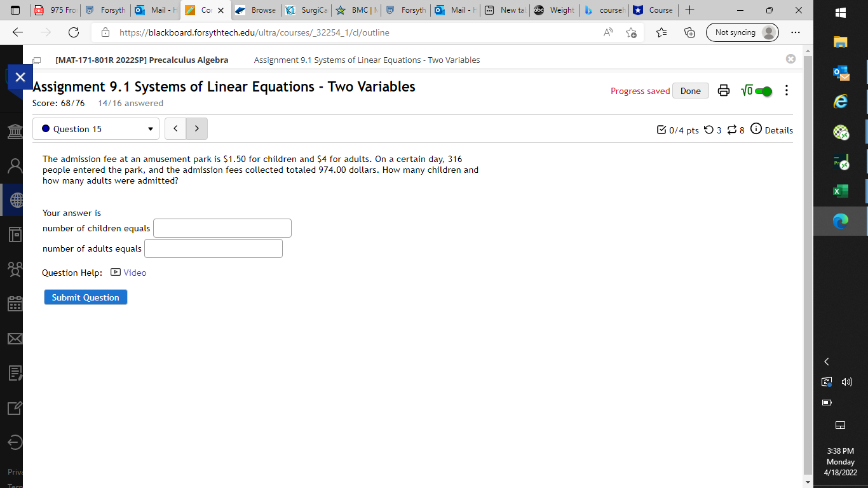868x488 pixels.
Task: Open the Windows Start menu
Action: coord(841,13)
